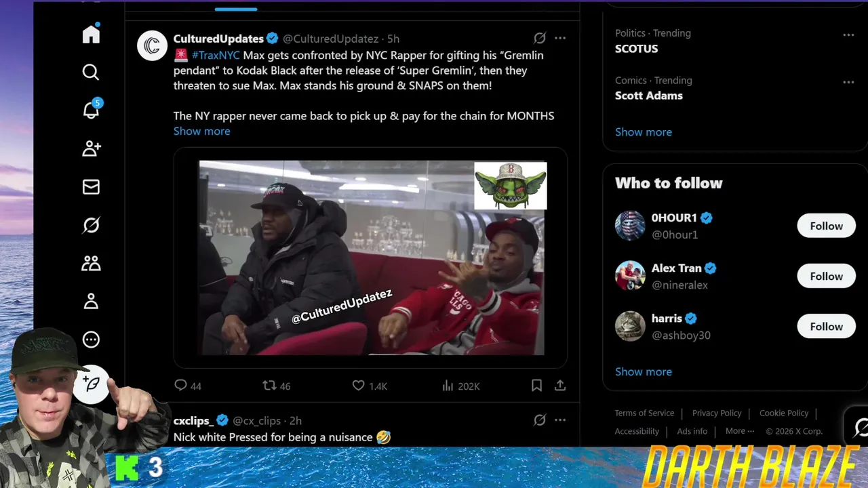868x488 pixels.
Task: Open Explore via the magnifier icon
Action: click(91, 72)
